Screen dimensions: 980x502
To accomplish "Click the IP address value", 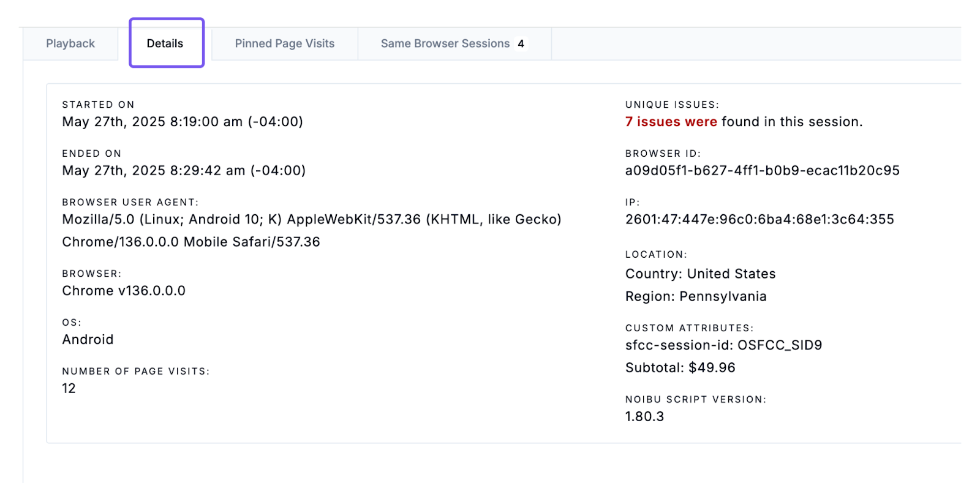I will (x=759, y=219).
